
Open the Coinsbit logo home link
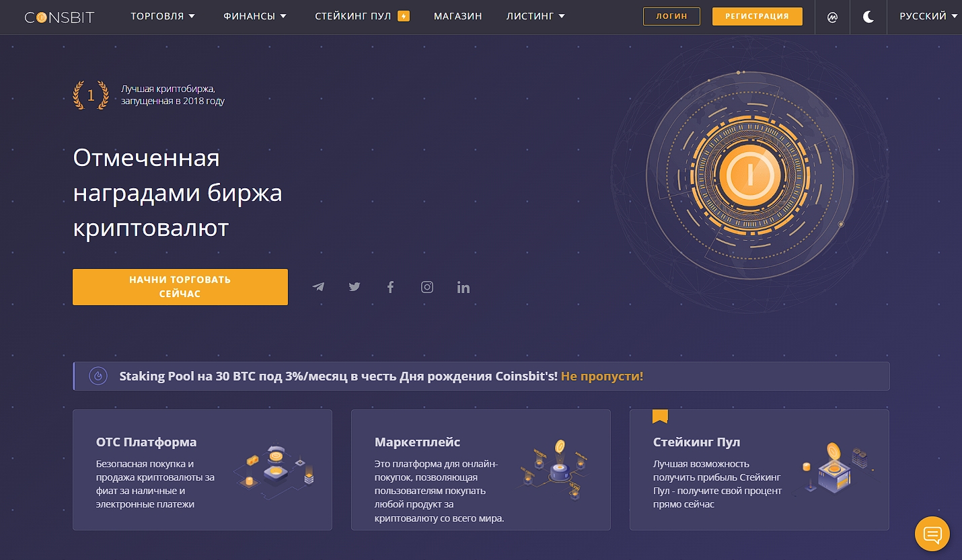[x=59, y=17]
